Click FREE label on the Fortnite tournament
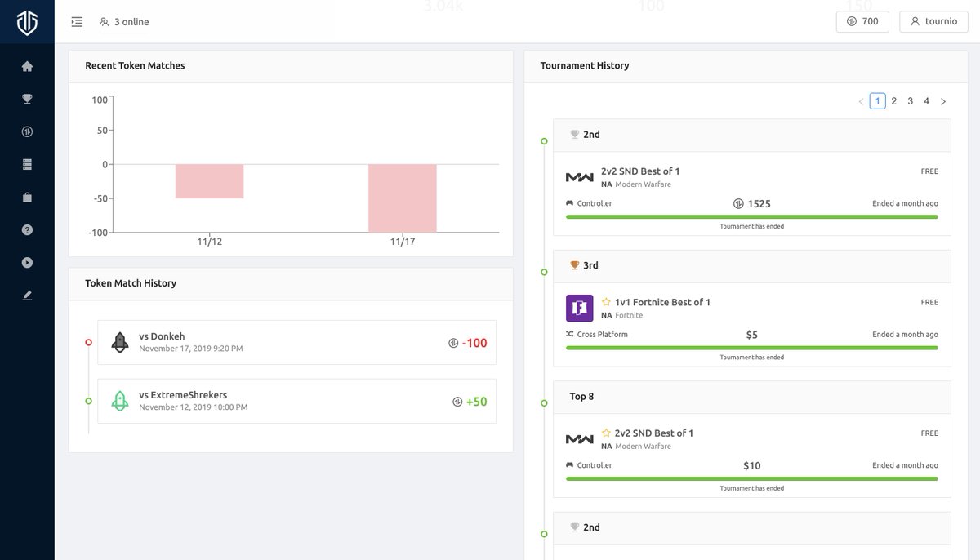The image size is (980, 560). click(x=929, y=302)
